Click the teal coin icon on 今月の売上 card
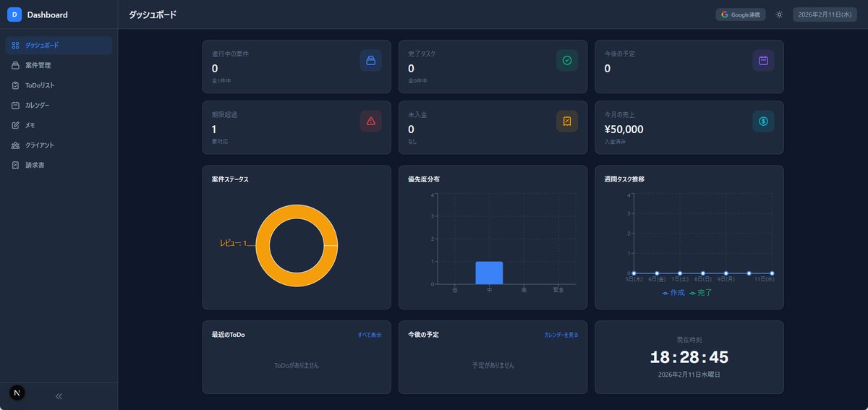This screenshot has width=868, height=410. point(763,121)
